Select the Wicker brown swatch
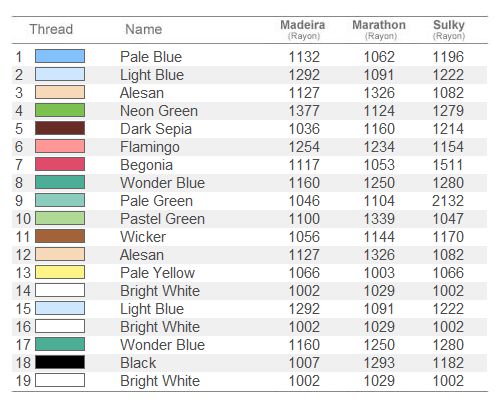Image resolution: width=500 pixels, height=402 pixels. pyautogui.click(x=60, y=236)
